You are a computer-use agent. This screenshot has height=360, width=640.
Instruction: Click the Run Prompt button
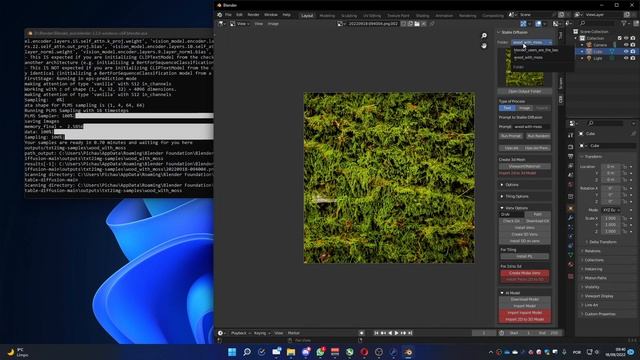point(511,136)
